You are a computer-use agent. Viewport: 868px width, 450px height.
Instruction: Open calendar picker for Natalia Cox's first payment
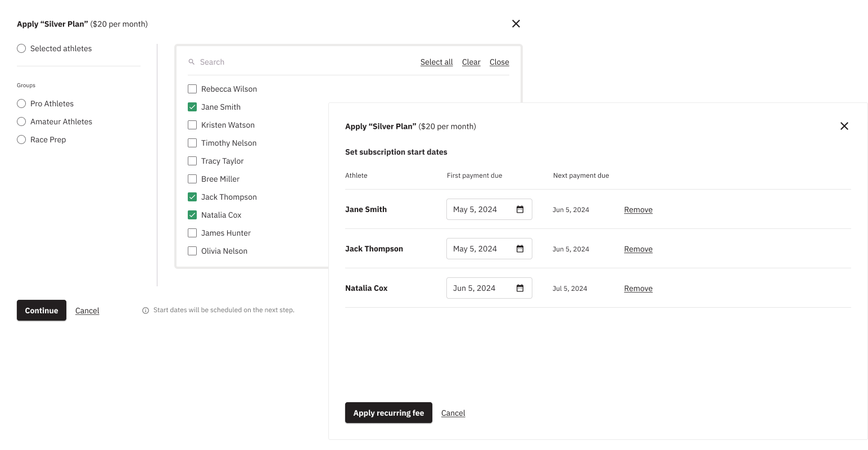pyautogui.click(x=520, y=288)
